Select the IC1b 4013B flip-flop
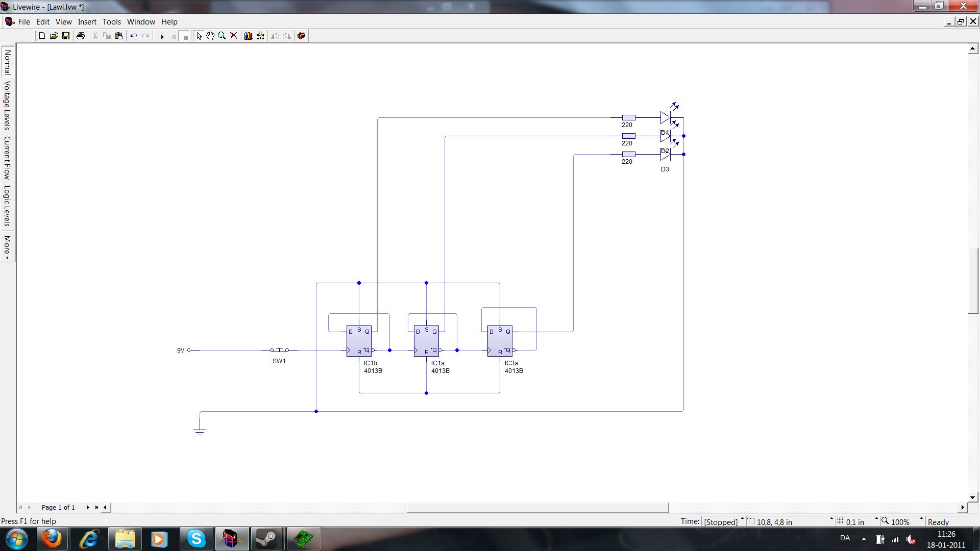980x551 pixels. click(x=359, y=341)
